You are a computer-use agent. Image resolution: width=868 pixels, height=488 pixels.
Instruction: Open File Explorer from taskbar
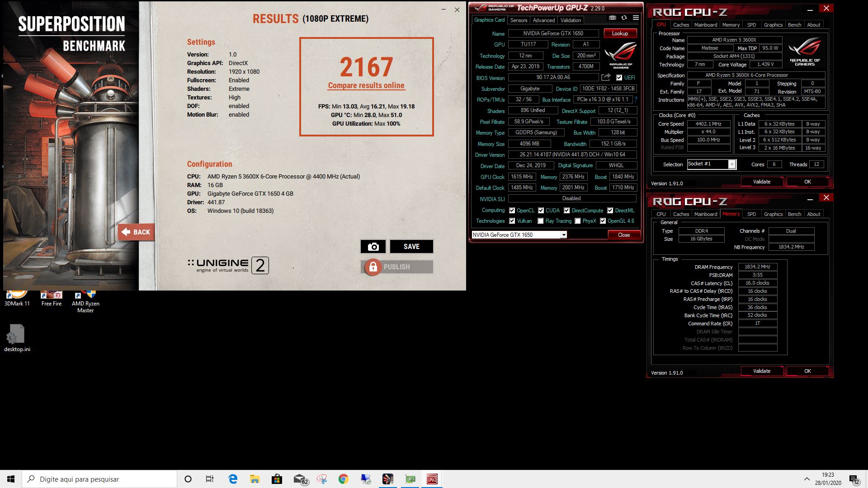(255, 479)
